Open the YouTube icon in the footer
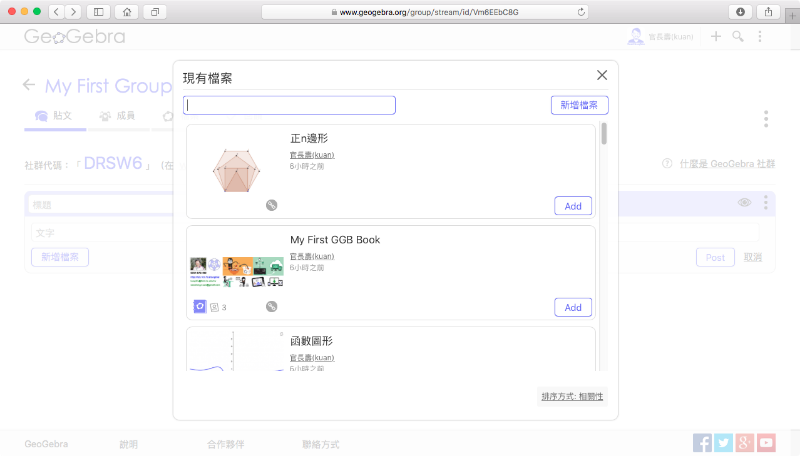800x456 pixels. point(766,443)
